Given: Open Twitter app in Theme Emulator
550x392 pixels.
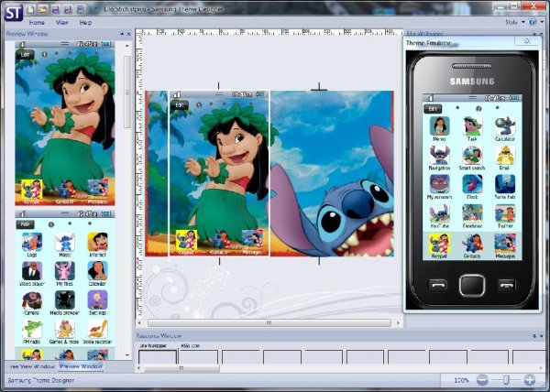Looking at the screenshot, I should (505, 216).
